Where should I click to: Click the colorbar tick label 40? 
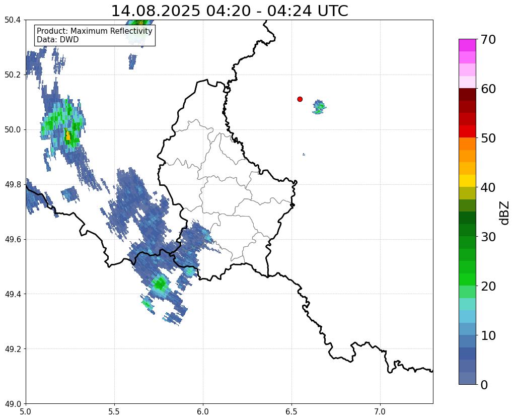pos(488,187)
